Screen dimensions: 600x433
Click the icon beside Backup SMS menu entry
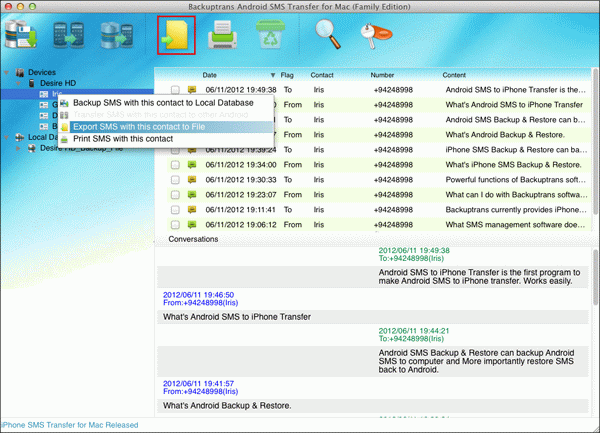(x=64, y=103)
